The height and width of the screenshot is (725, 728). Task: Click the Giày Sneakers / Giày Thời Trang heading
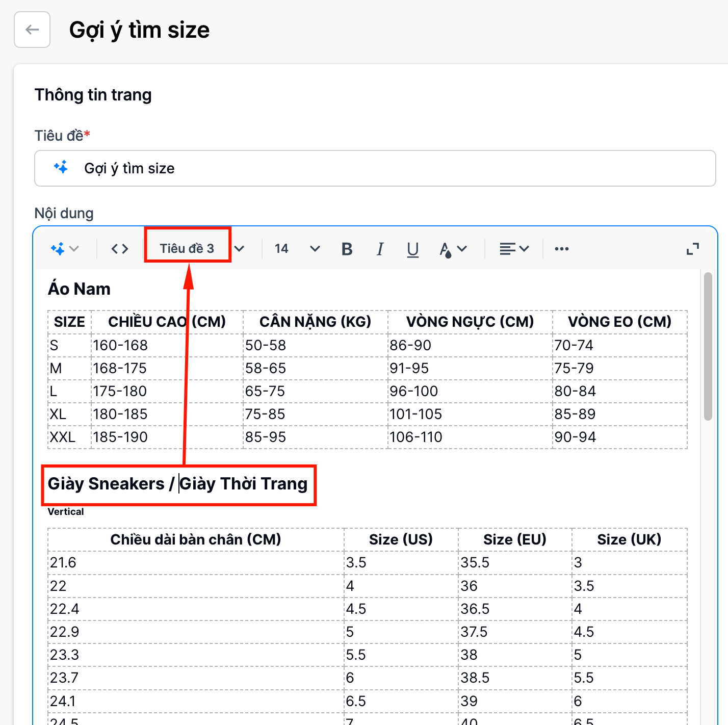(x=177, y=484)
